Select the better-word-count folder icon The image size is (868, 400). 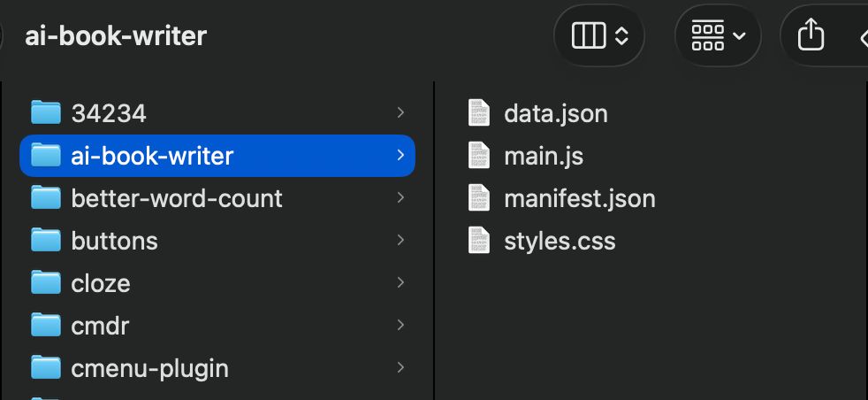[x=45, y=198]
